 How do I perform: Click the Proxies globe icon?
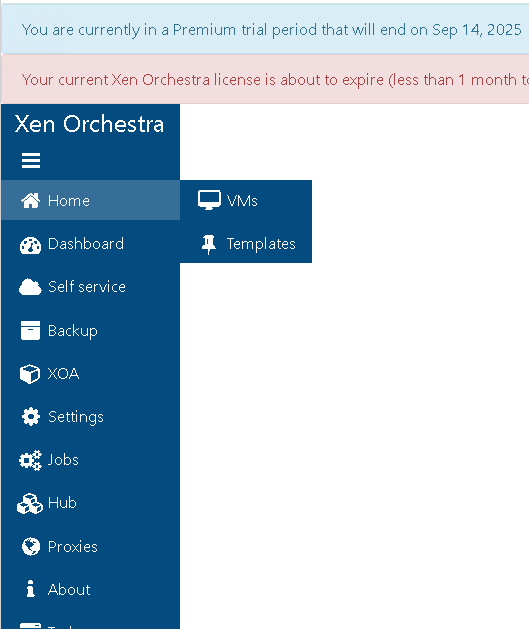[x=31, y=546]
